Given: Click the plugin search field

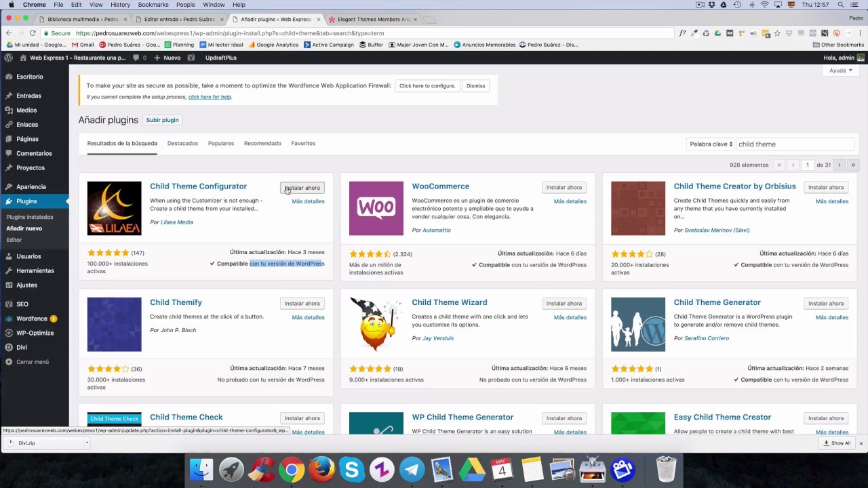Looking at the screenshot, I should tap(795, 144).
